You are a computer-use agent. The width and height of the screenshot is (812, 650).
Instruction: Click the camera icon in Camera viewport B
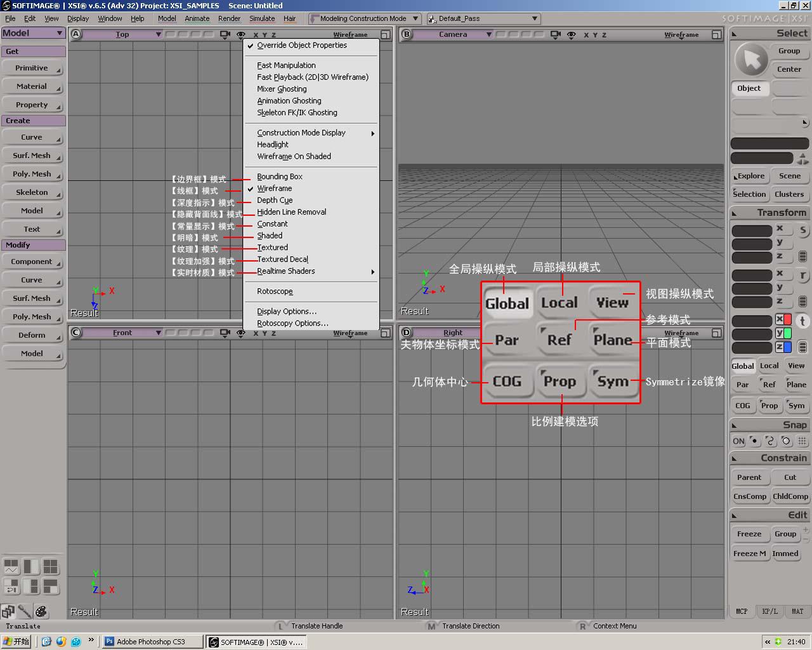[556, 34]
